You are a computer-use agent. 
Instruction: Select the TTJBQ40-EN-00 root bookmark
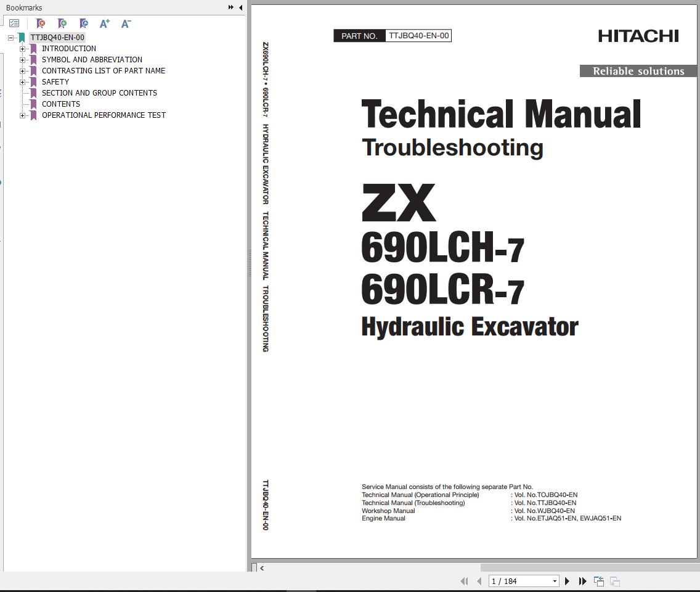click(x=57, y=38)
